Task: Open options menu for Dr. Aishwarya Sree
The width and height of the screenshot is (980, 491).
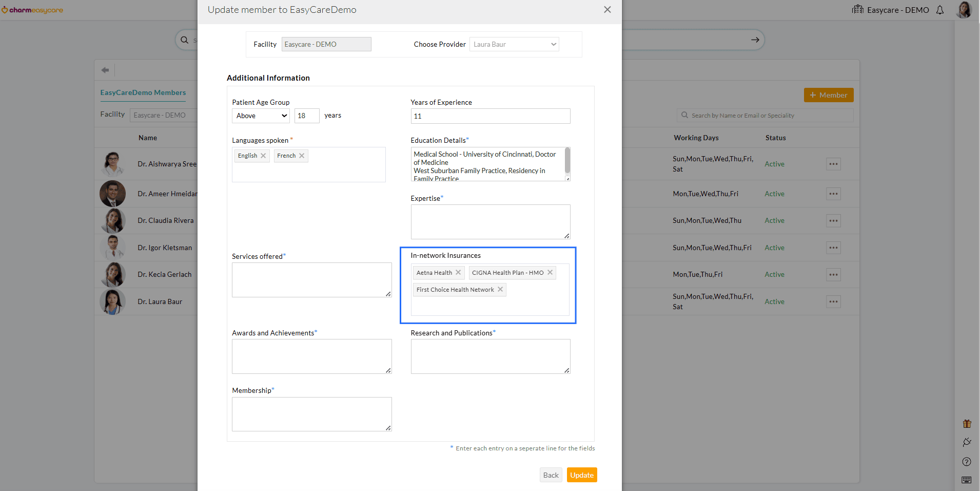Action: coord(833,164)
